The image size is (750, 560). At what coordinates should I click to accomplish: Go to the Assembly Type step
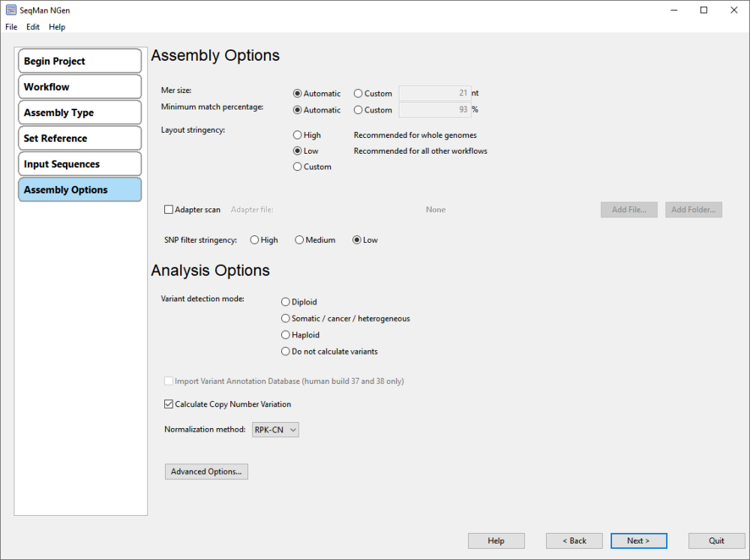pyautogui.click(x=80, y=113)
